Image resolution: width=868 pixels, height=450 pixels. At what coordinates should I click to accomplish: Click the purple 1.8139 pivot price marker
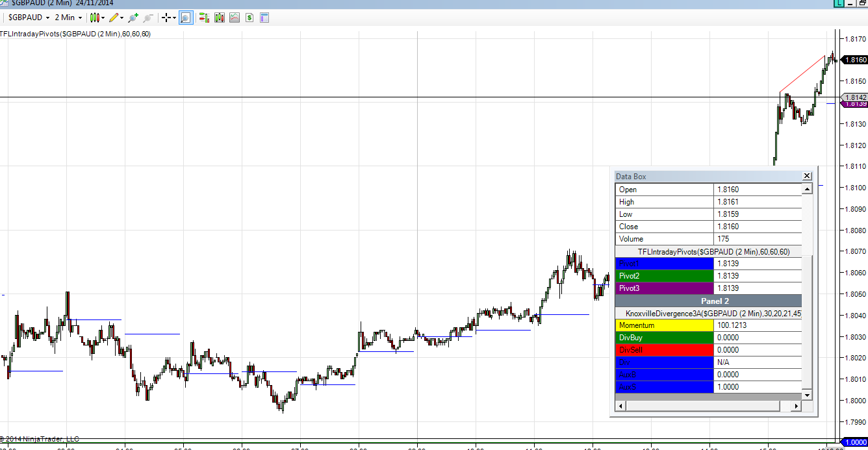(854, 104)
